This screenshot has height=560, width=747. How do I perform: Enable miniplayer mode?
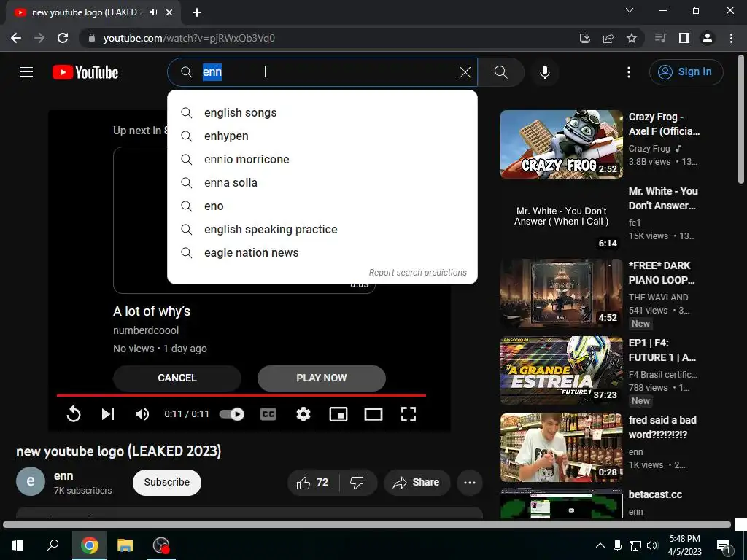click(338, 414)
